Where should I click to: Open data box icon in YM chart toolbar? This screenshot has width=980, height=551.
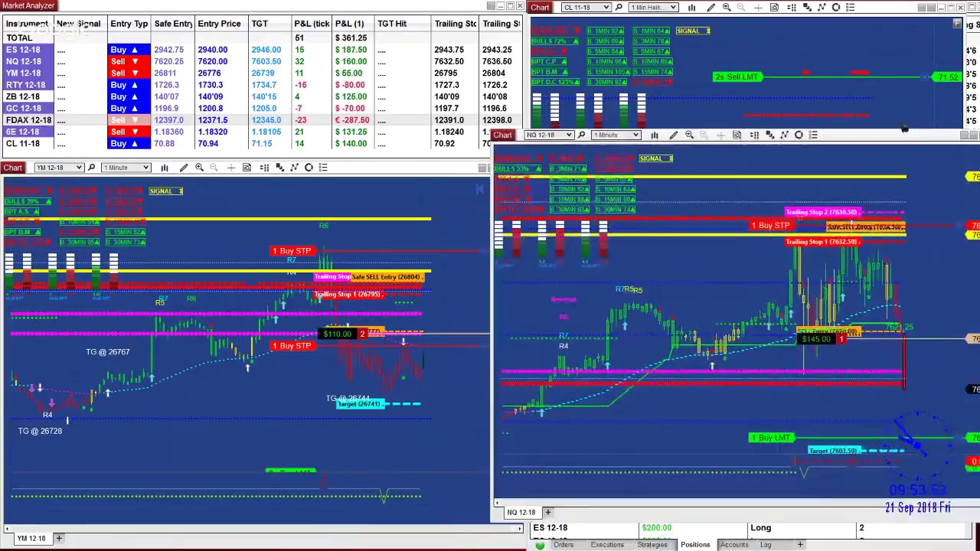tap(247, 168)
